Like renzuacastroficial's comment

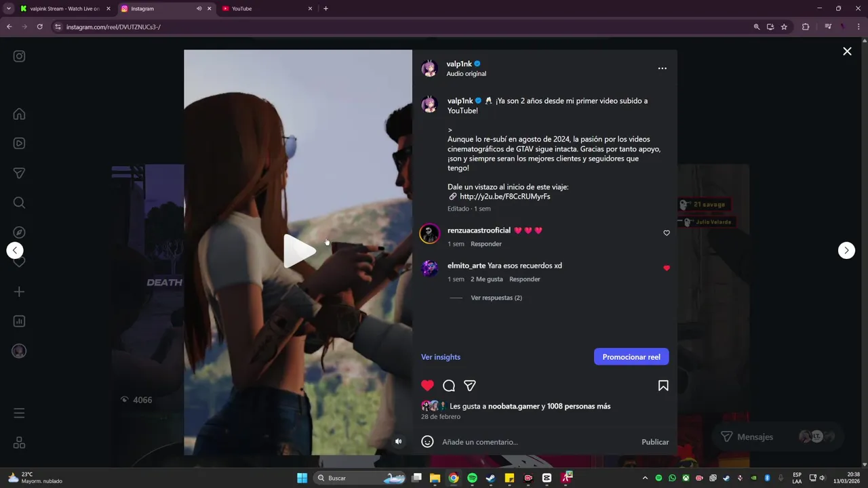[667, 233]
